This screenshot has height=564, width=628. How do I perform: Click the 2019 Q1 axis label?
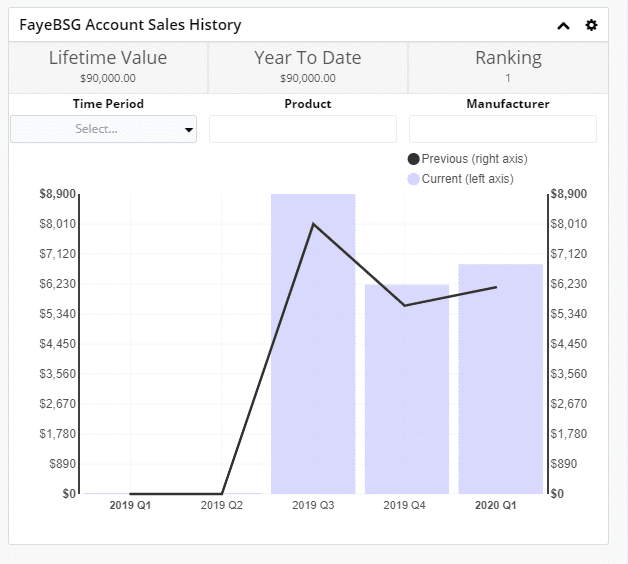(x=130, y=505)
